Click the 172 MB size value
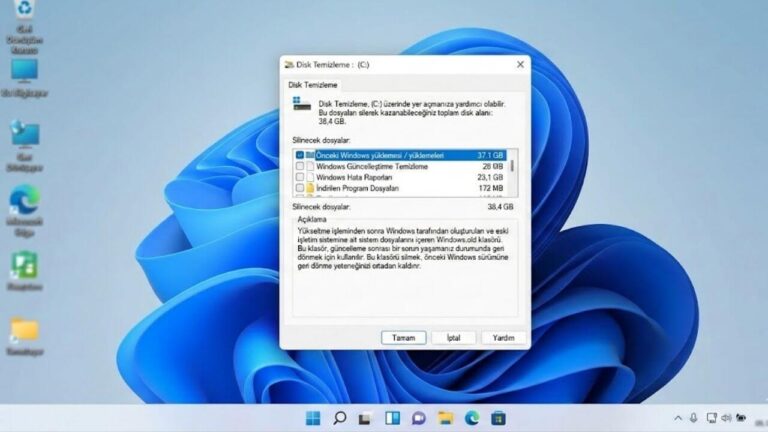This screenshot has width=768, height=432. [x=491, y=188]
